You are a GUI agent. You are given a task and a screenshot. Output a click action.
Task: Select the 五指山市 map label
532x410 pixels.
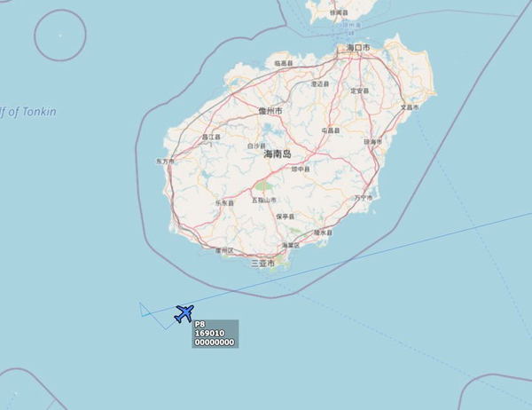pyautogui.click(x=264, y=200)
